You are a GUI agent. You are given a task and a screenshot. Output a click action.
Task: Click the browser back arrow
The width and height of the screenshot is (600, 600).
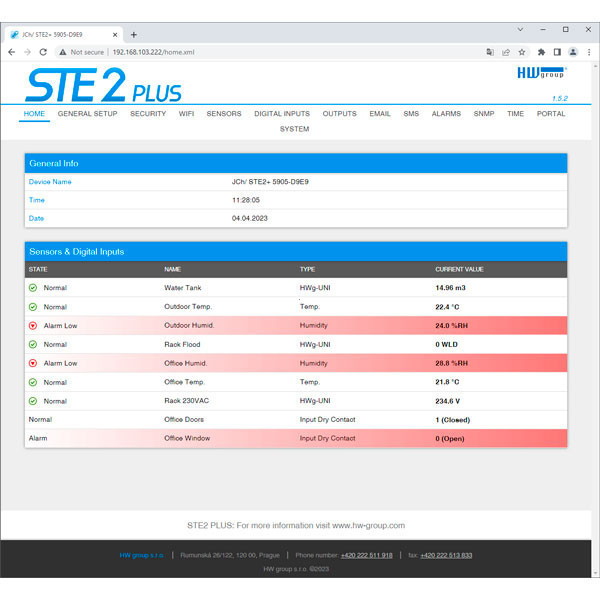11,52
